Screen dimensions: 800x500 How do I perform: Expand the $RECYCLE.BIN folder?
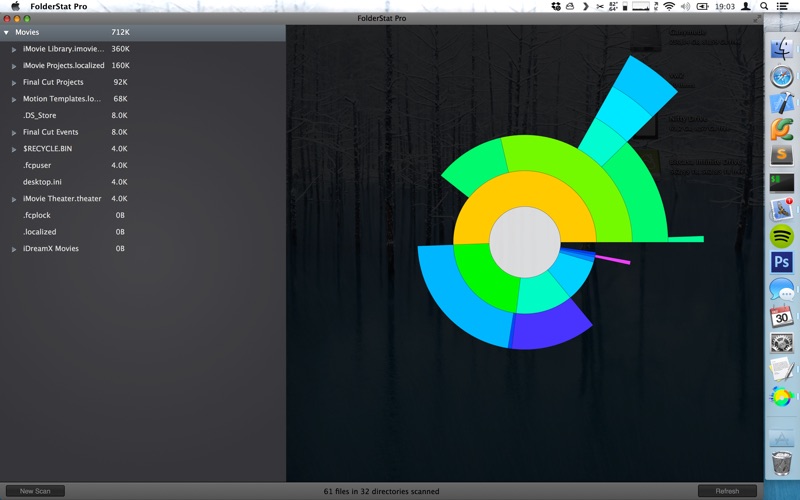click(14, 149)
